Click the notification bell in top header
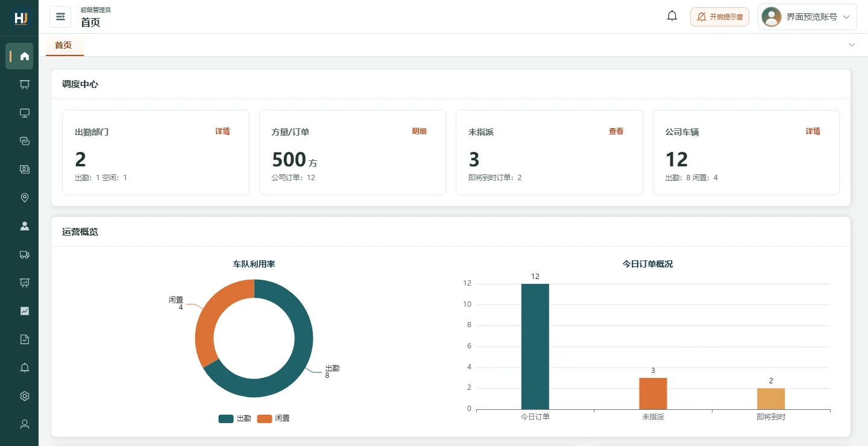The height and width of the screenshot is (446, 868). pos(672,16)
